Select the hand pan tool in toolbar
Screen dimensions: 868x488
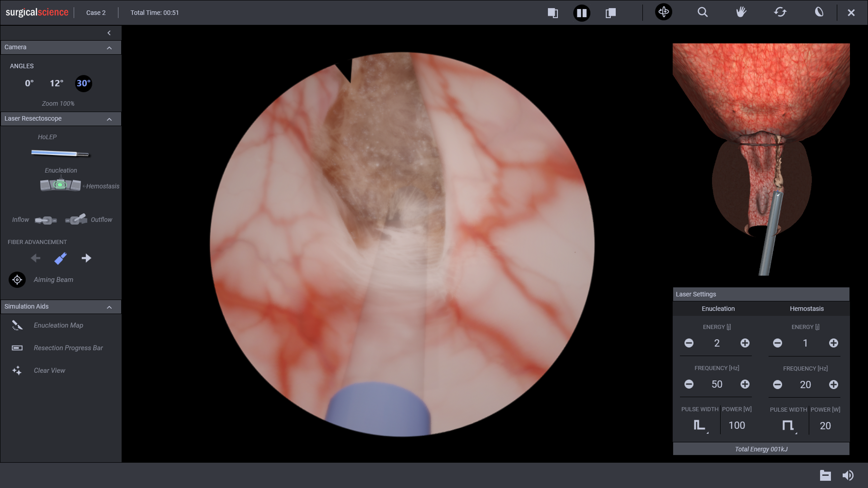741,12
